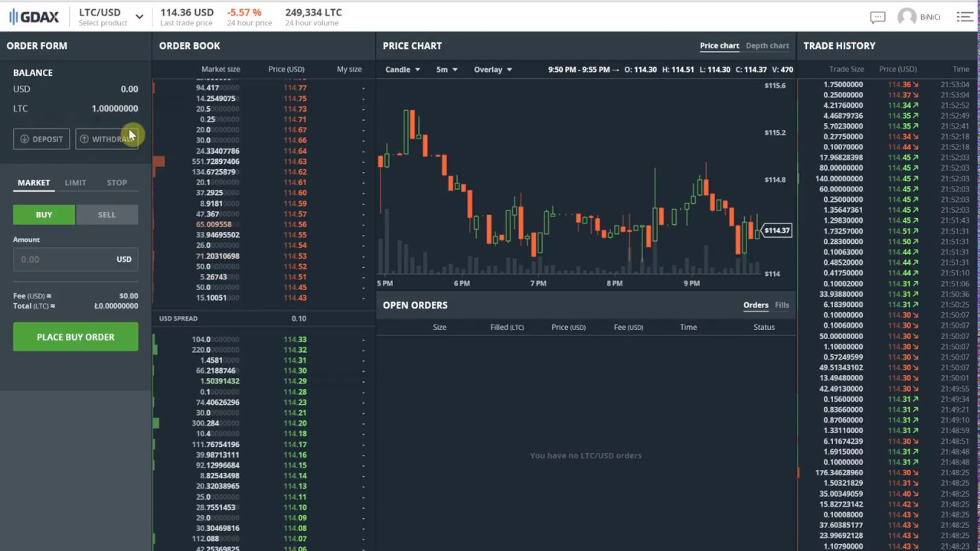980x551 pixels.
Task: Click the DEPOSIT button
Action: coord(41,139)
